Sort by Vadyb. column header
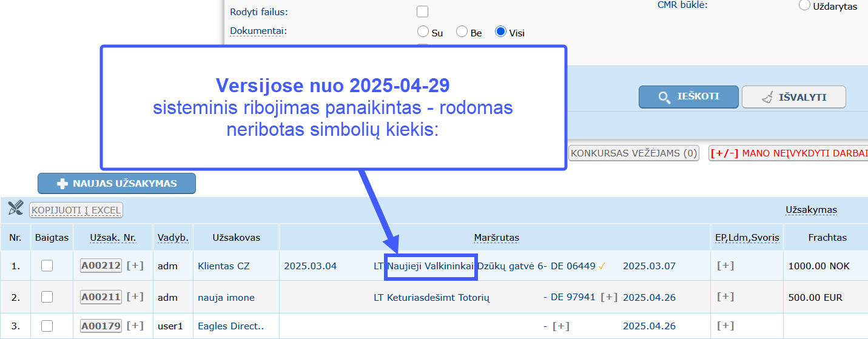 coord(173,238)
